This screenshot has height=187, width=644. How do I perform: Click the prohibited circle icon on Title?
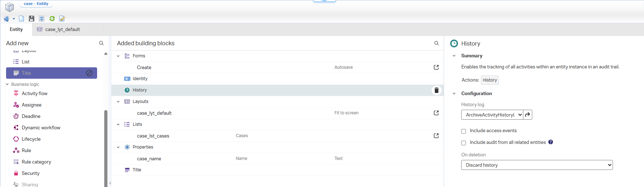tap(89, 73)
